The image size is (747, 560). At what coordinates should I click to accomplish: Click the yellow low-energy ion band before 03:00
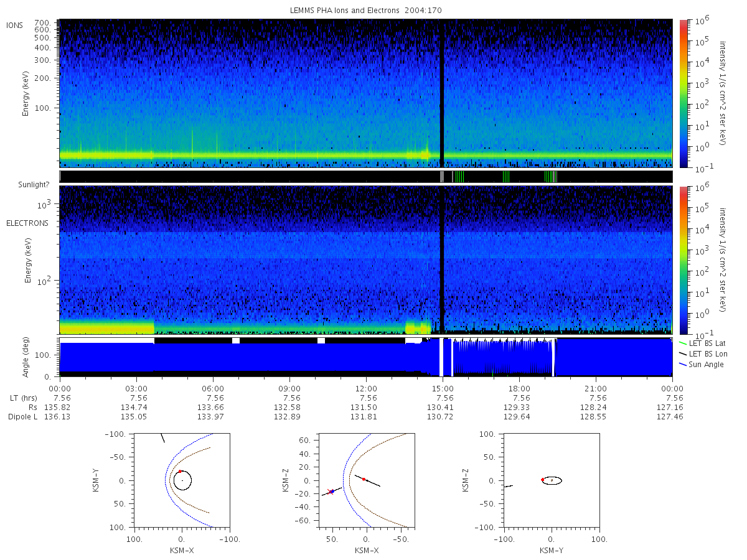[106, 154]
